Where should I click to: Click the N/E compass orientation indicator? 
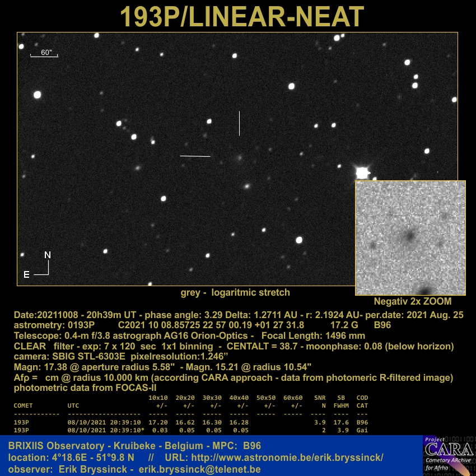coord(37,265)
